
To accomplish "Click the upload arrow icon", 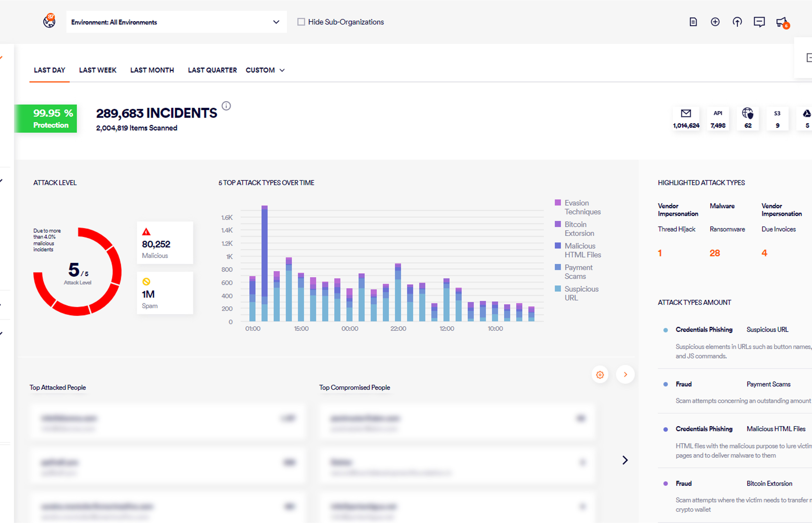I will tap(737, 22).
